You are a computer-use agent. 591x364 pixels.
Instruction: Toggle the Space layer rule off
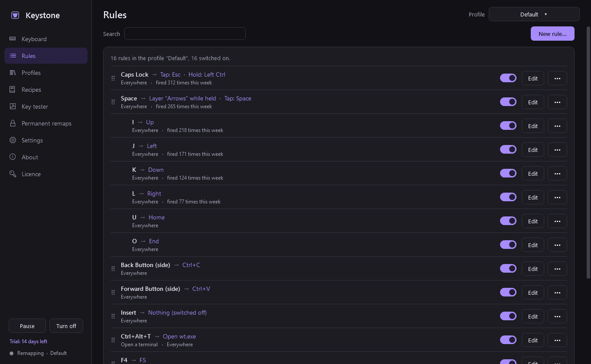point(508,102)
